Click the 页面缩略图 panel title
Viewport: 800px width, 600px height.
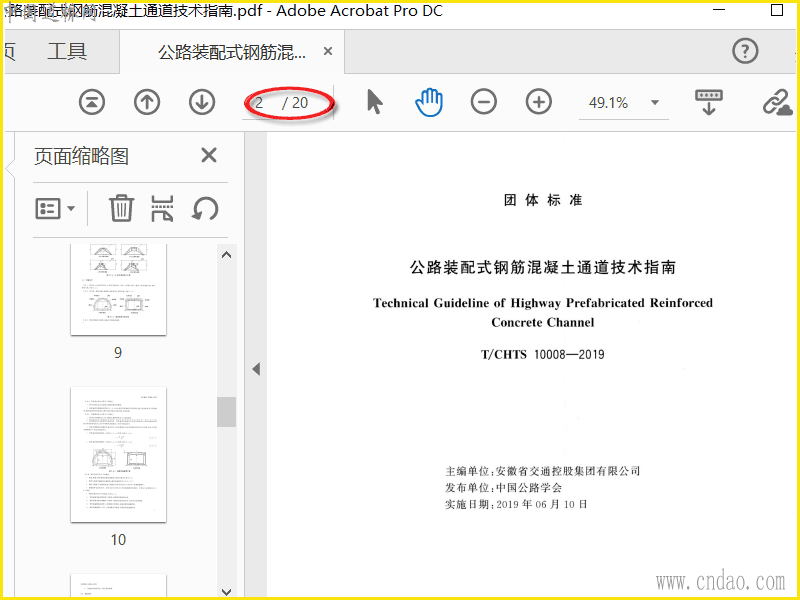pyautogui.click(x=82, y=156)
